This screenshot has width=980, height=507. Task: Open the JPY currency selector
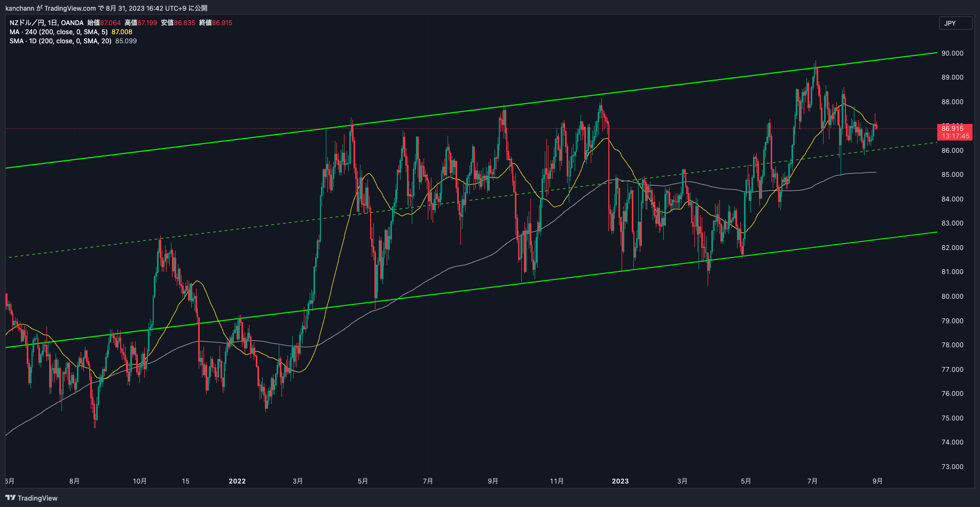pyautogui.click(x=955, y=23)
